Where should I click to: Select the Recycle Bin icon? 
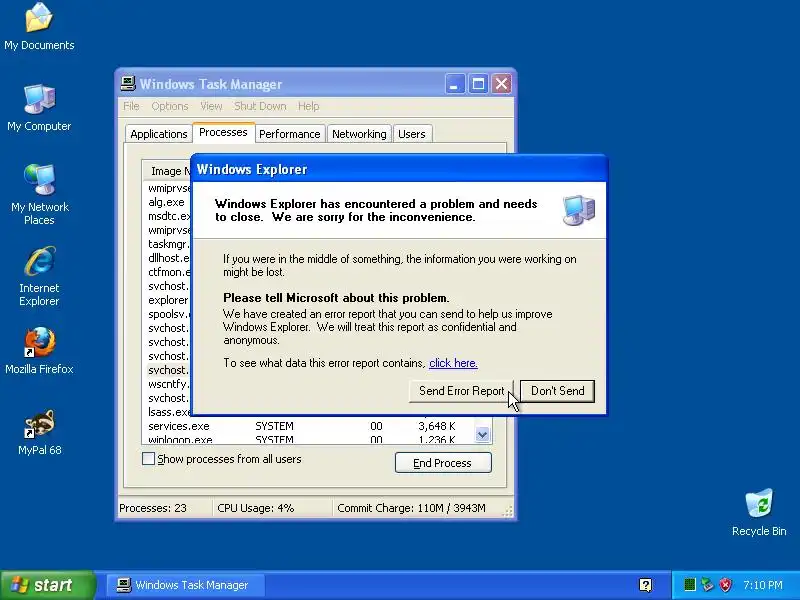tap(759, 512)
